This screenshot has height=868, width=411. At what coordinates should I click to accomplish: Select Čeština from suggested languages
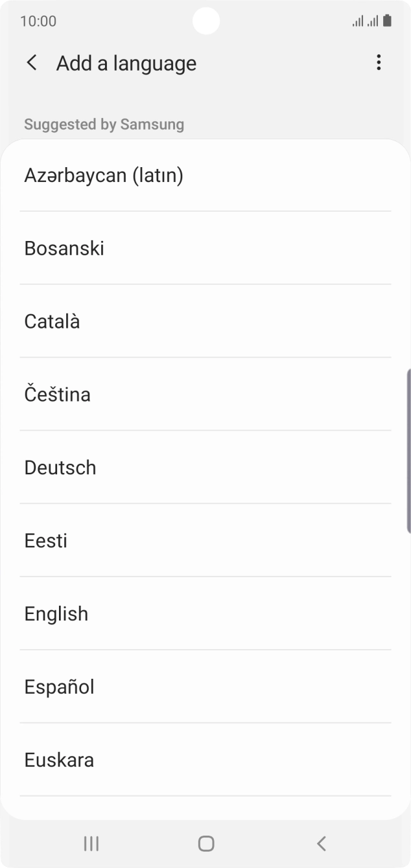click(x=57, y=394)
